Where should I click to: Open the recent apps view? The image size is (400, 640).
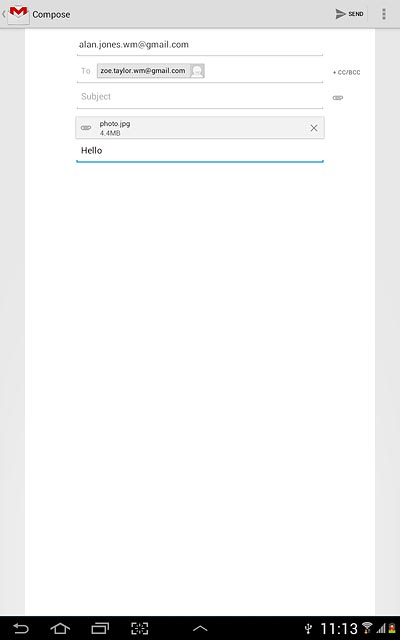click(x=100, y=628)
